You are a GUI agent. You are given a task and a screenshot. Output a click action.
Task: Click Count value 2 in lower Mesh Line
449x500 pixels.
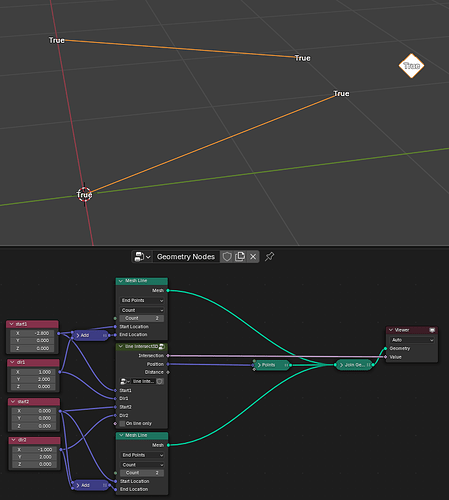point(142,473)
